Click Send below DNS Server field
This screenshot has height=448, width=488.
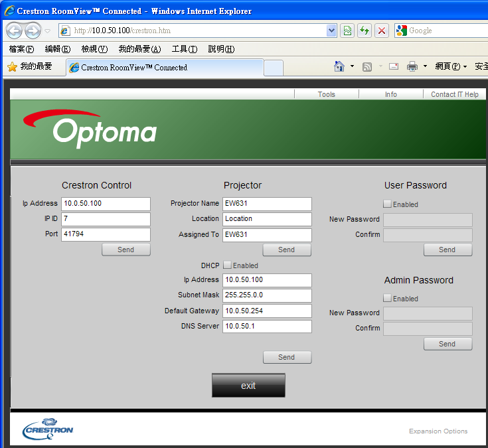287,357
